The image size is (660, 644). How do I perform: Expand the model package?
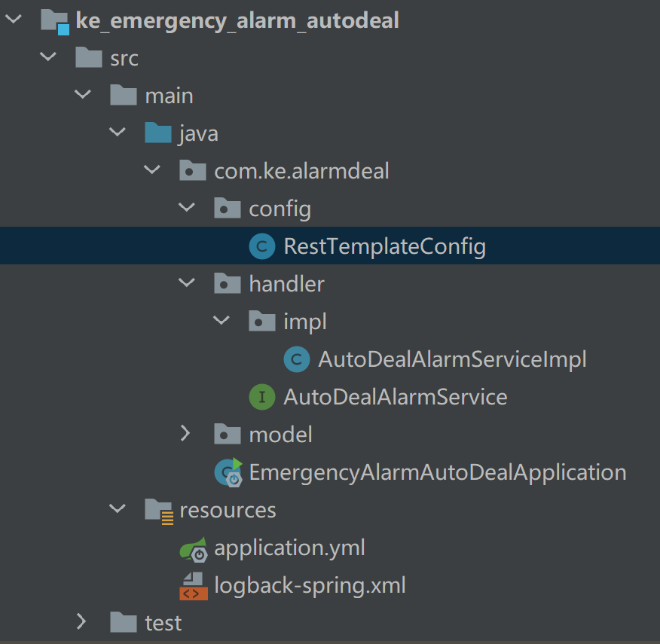(x=187, y=434)
